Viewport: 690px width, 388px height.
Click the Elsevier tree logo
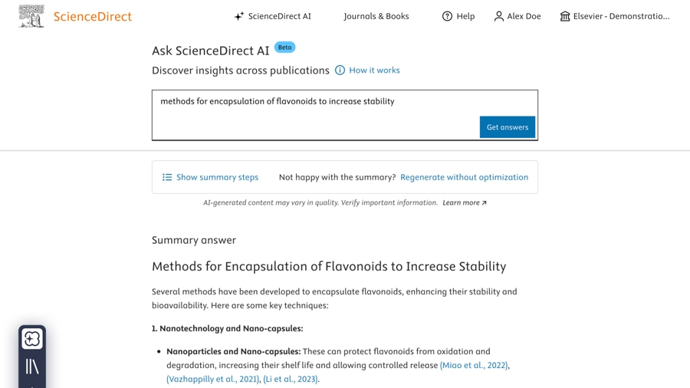(x=31, y=16)
